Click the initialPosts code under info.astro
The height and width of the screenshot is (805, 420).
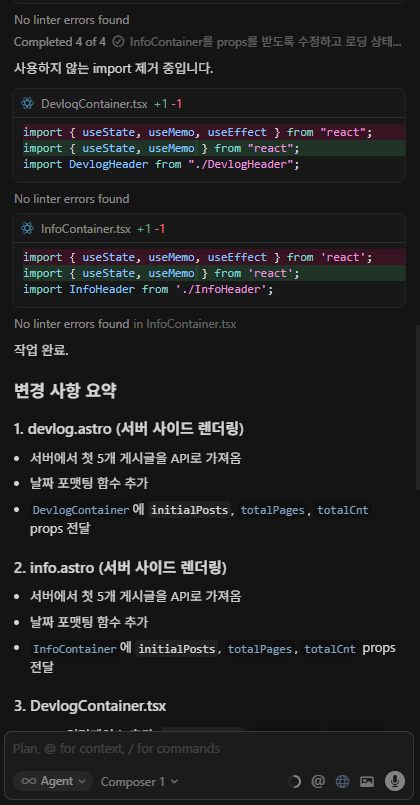(177, 649)
